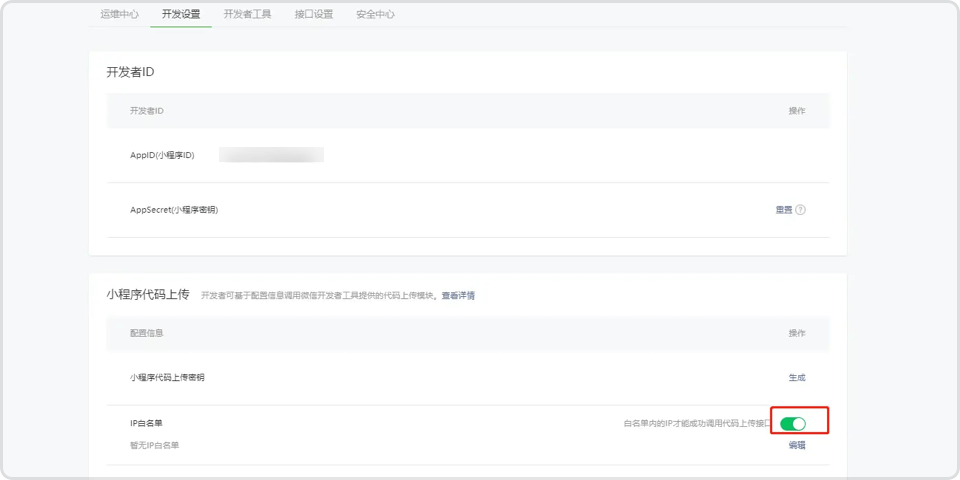Open the 查看详情 link

pyautogui.click(x=458, y=296)
